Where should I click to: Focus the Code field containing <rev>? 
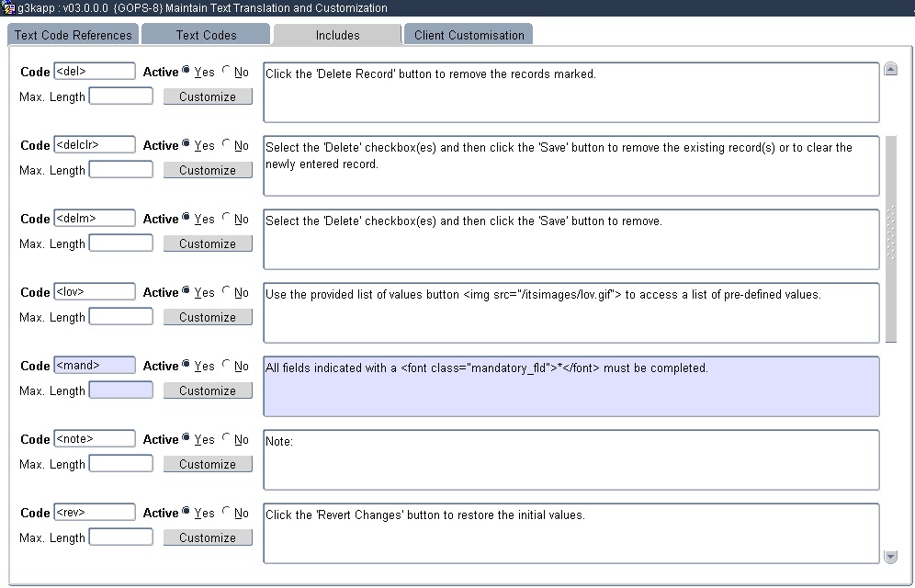coord(94,513)
